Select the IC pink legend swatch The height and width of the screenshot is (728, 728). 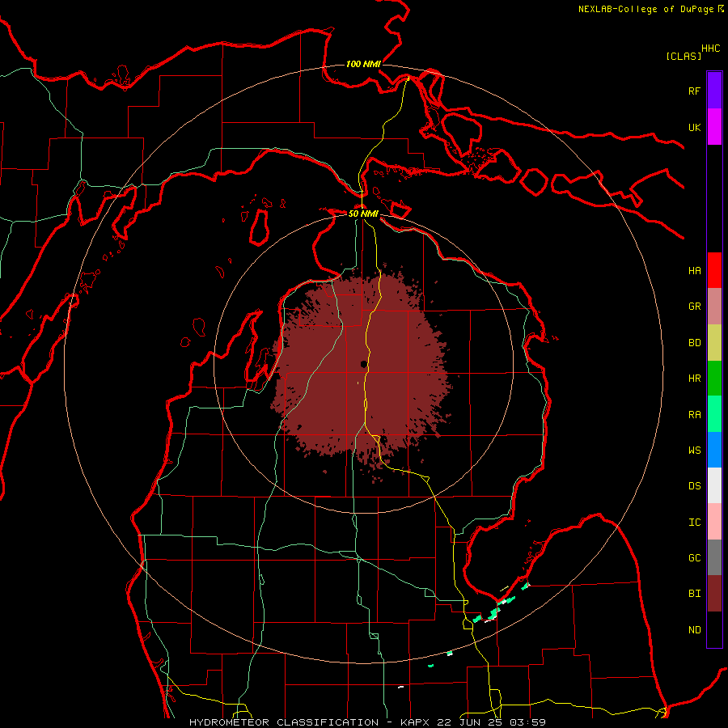pyautogui.click(x=714, y=522)
